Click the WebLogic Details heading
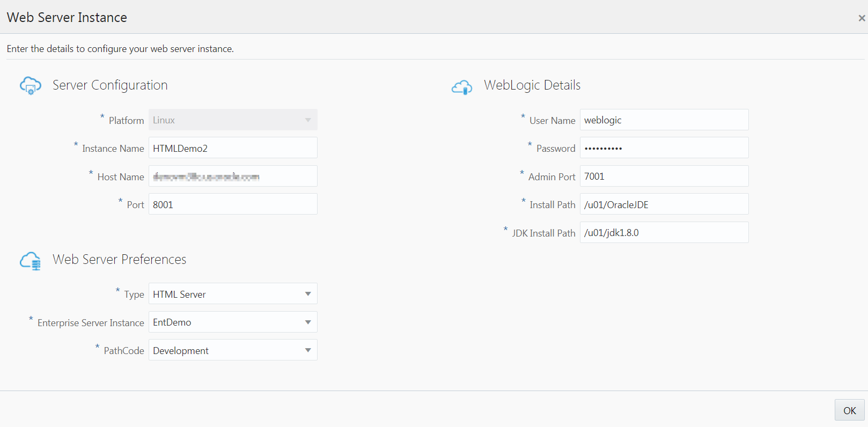Viewport: 868px width, 427px height. pos(532,85)
